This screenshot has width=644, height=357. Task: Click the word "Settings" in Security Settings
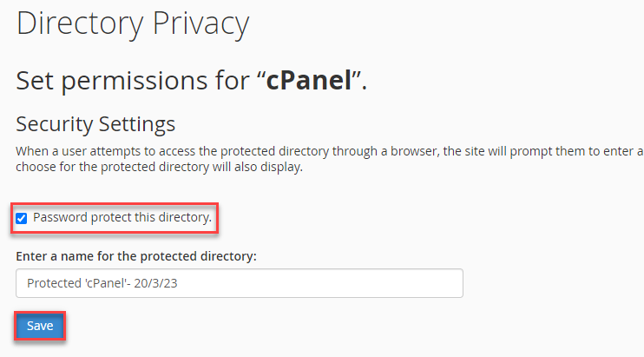tap(139, 122)
